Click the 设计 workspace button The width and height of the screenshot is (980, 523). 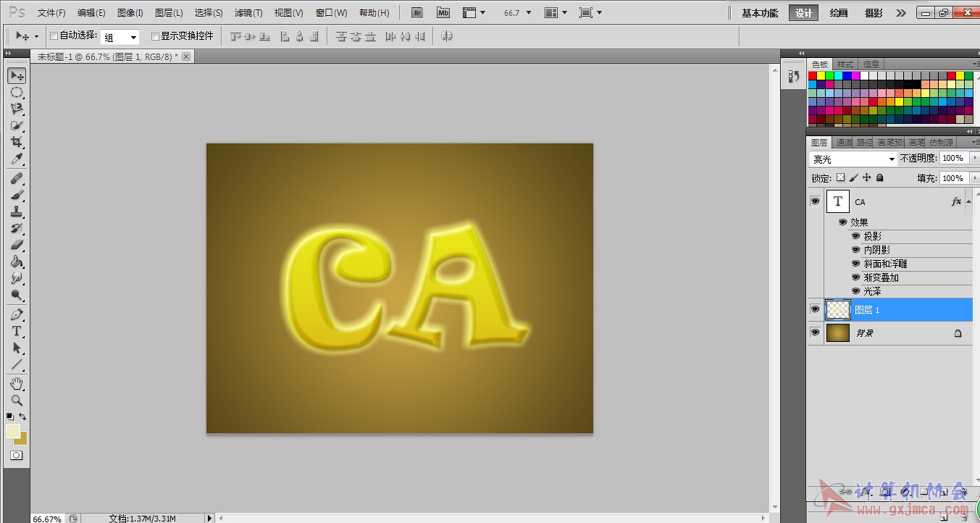[803, 13]
